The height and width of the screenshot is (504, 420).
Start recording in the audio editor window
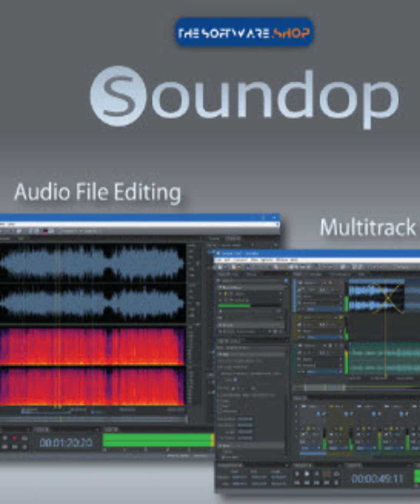point(15,438)
